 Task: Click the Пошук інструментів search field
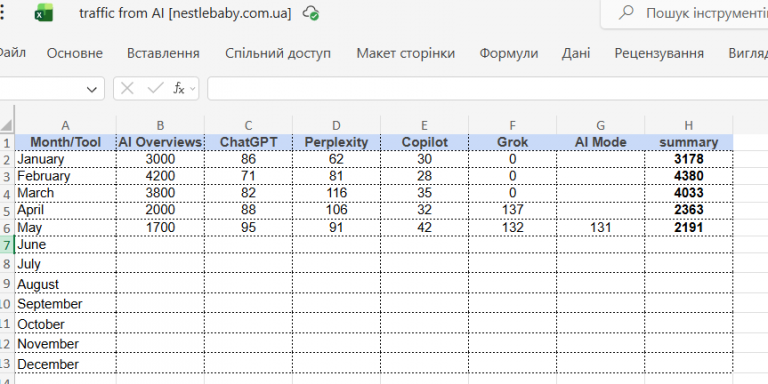click(x=684, y=13)
